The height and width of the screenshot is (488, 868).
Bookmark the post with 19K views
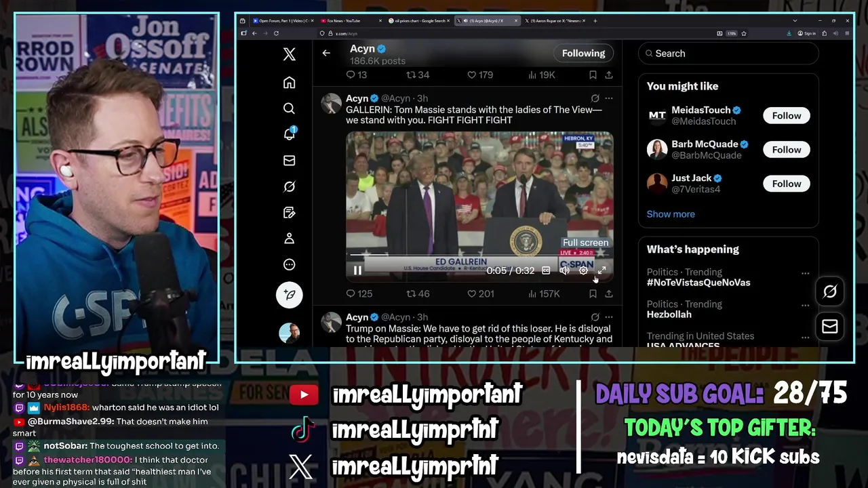(x=593, y=75)
